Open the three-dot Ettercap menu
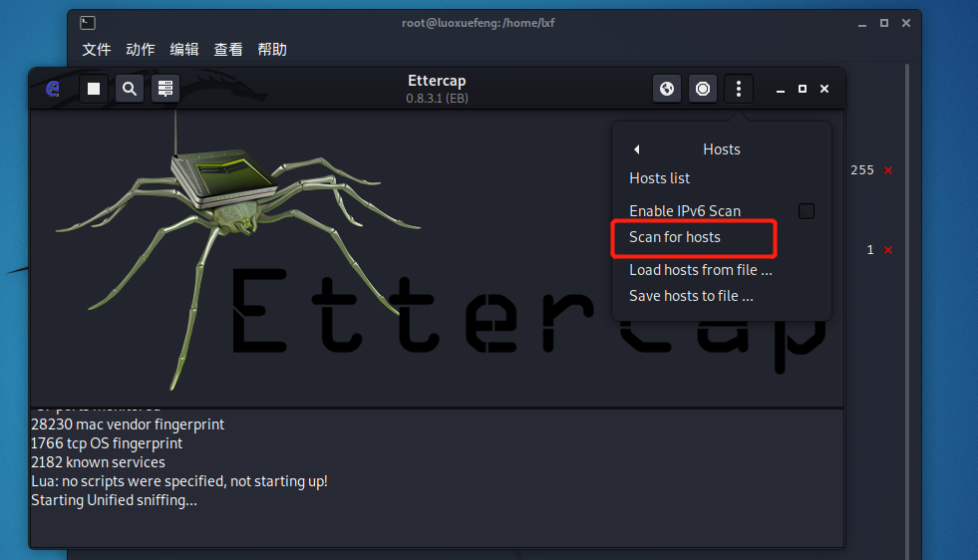 coord(739,89)
